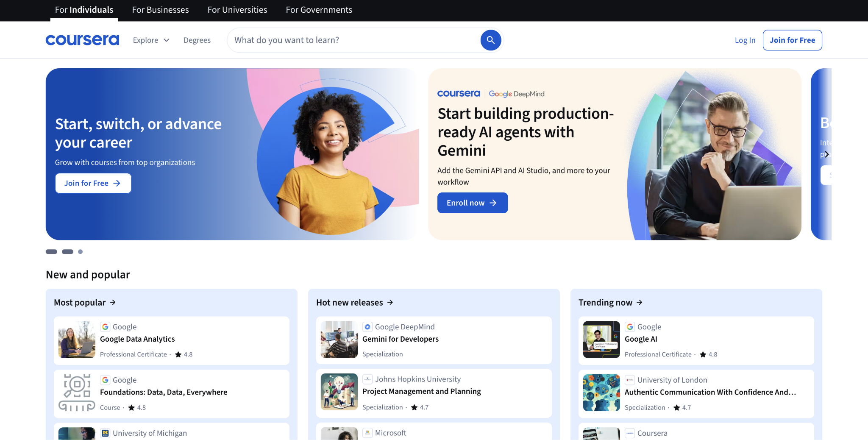This screenshot has width=868, height=440.
Task: Click the chevron beside Explore
Action: 167,40
